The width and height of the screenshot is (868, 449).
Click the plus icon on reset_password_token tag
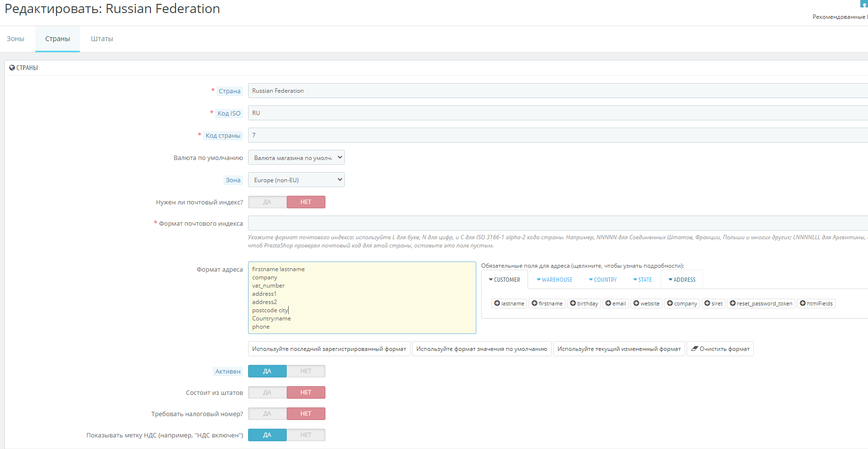click(x=733, y=304)
